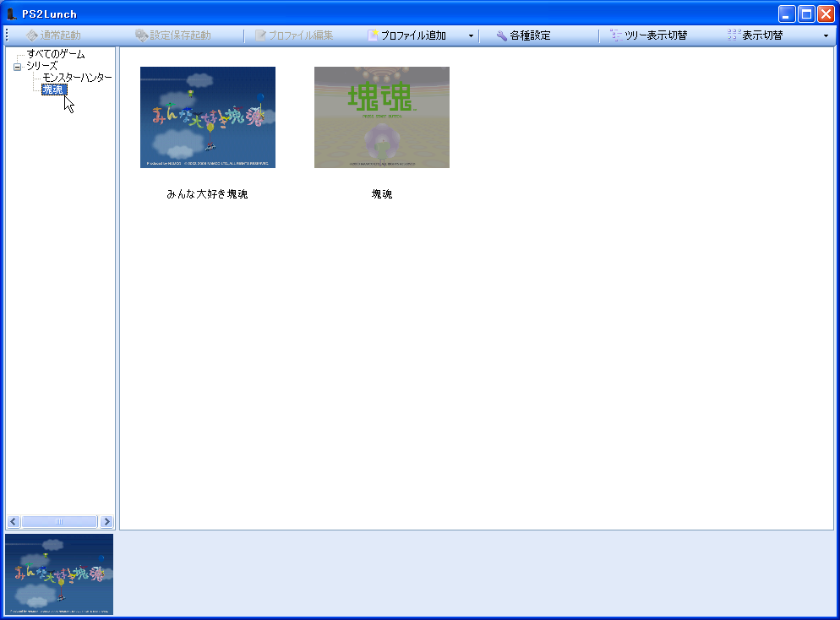Click the プロファイル編集 toolbar label
840x620 pixels.
(301, 35)
